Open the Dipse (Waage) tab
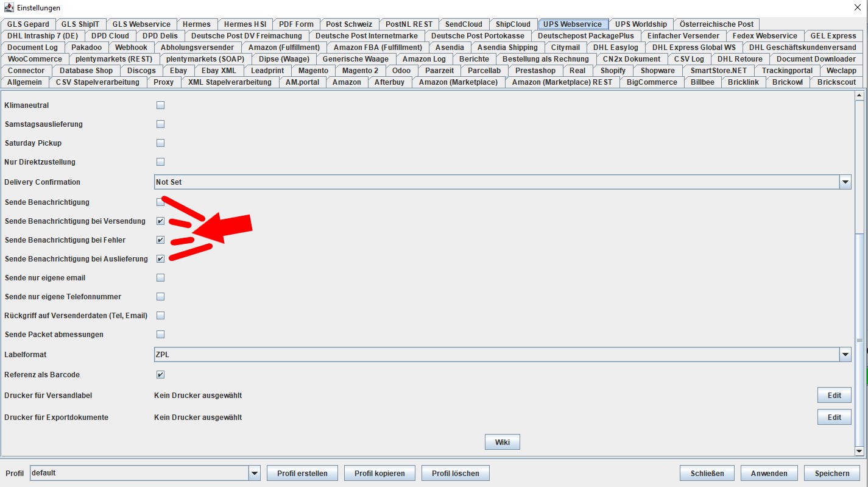 pyautogui.click(x=284, y=59)
